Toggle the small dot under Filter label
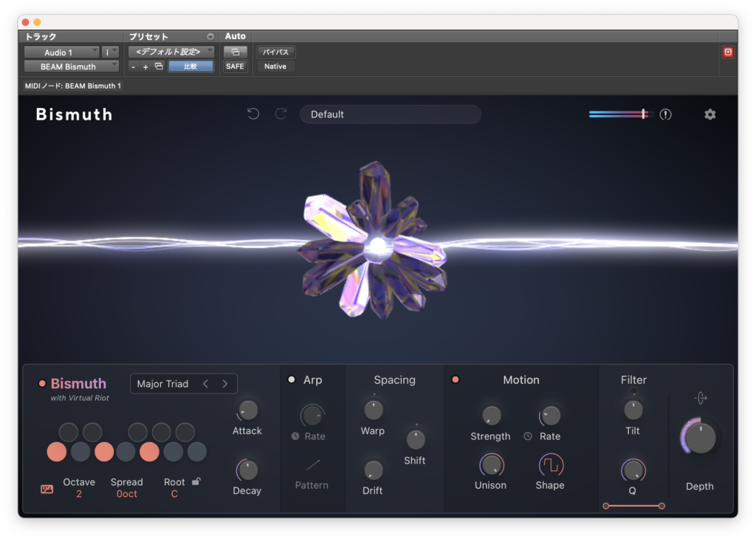Viewport: 756px width, 539px height. 633,391
